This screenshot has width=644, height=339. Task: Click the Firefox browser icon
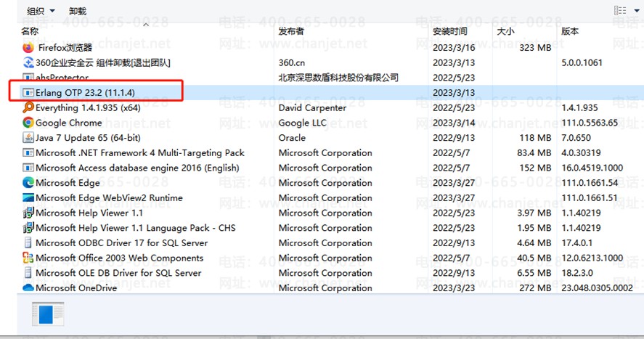pos(28,48)
